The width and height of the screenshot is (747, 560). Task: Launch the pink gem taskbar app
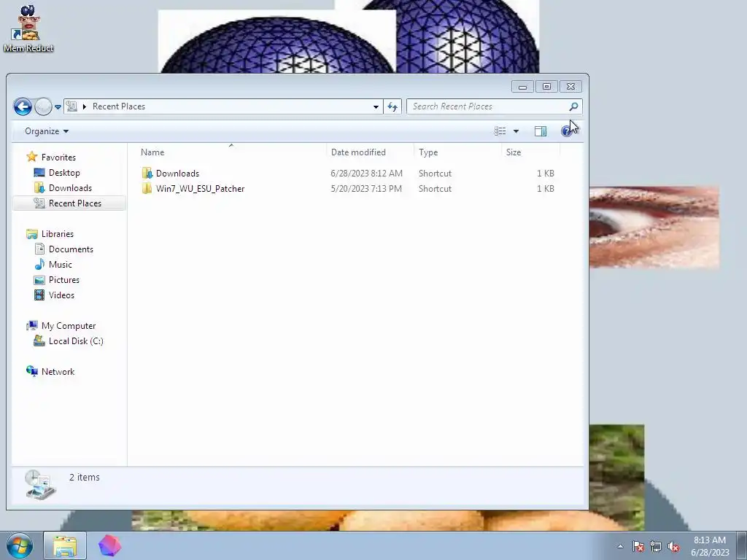[x=109, y=545]
